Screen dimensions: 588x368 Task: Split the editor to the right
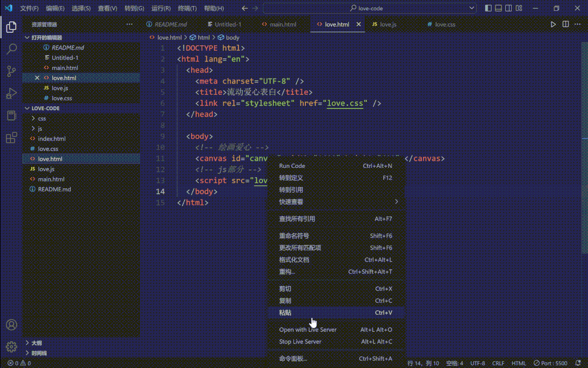tap(566, 25)
